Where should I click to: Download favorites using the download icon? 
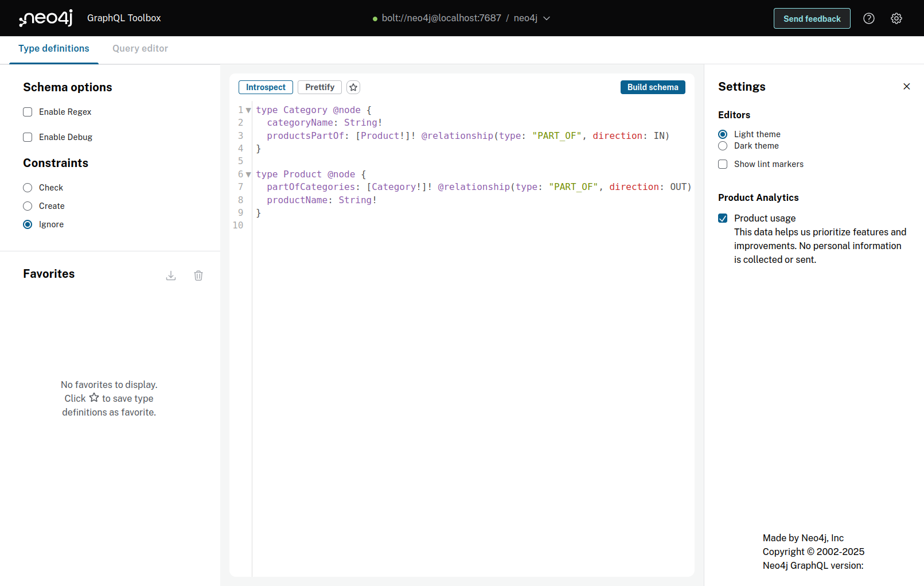171,275
